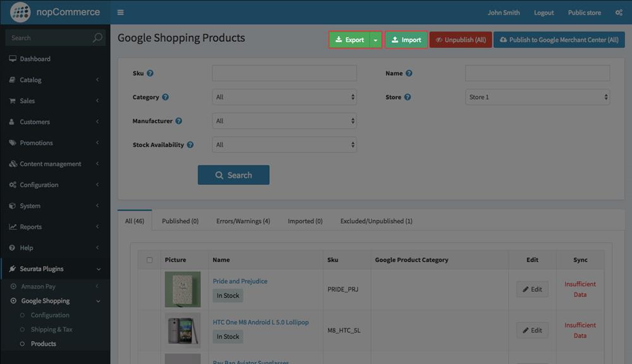Focus the Sku input field
Image resolution: width=632 pixels, height=364 pixels.
click(x=284, y=73)
